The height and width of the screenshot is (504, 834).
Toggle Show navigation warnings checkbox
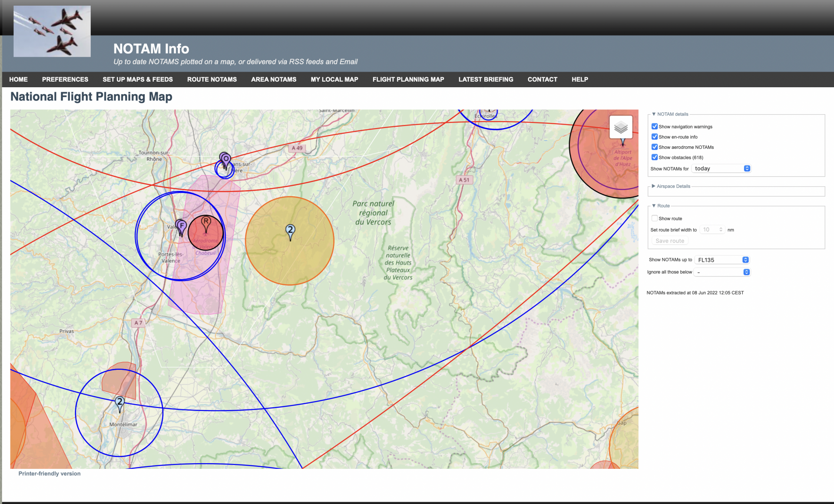pyautogui.click(x=654, y=126)
